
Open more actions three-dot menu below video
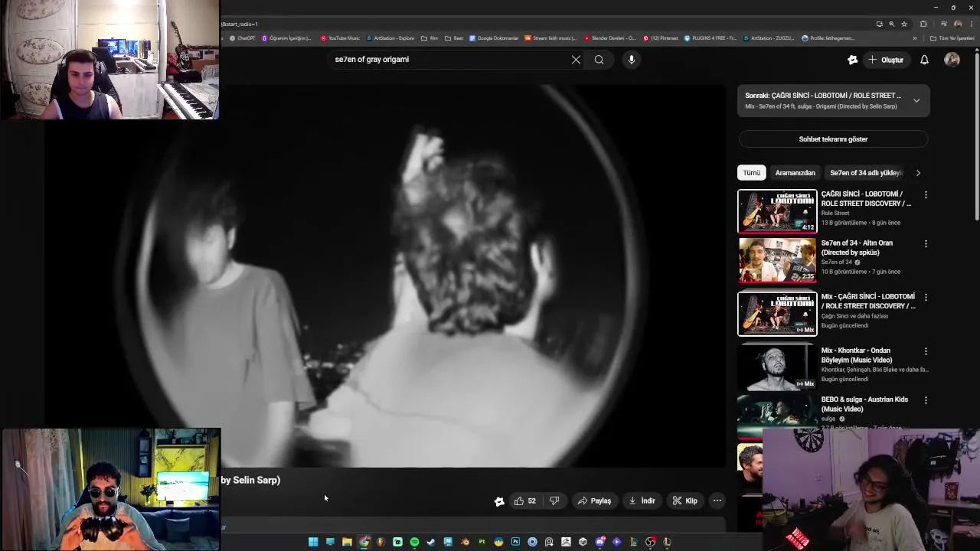(x=717, y=501)
